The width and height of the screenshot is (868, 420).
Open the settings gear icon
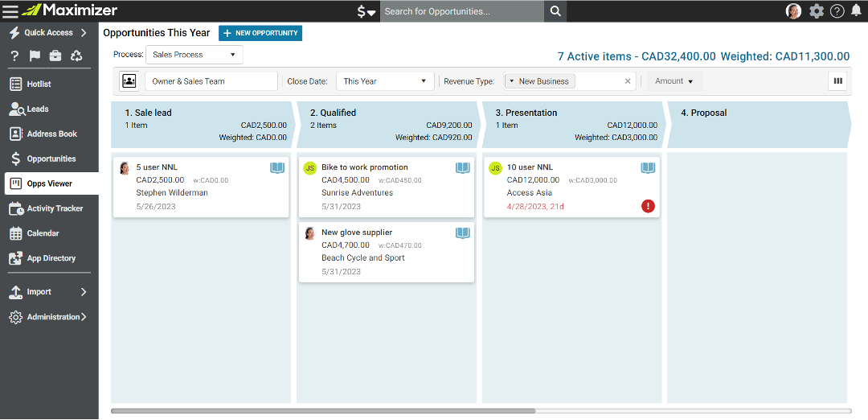pyautogui.click(x=817, y=11)
